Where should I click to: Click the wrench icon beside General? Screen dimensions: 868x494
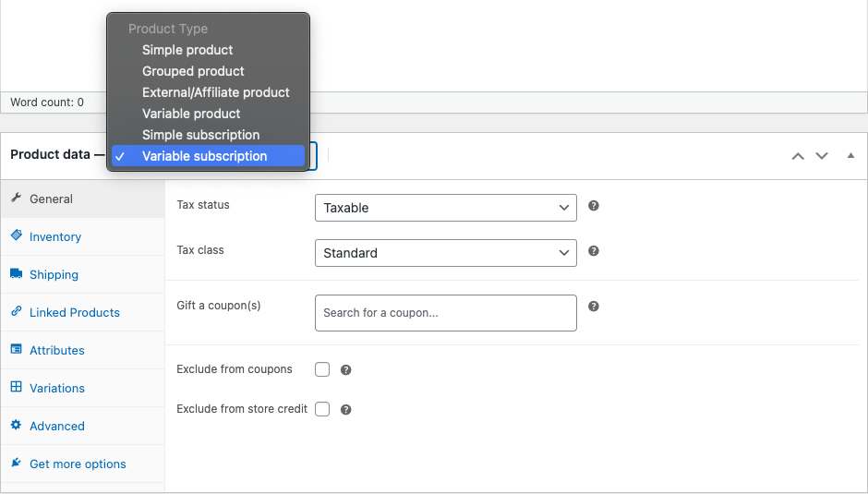[16, 199]
